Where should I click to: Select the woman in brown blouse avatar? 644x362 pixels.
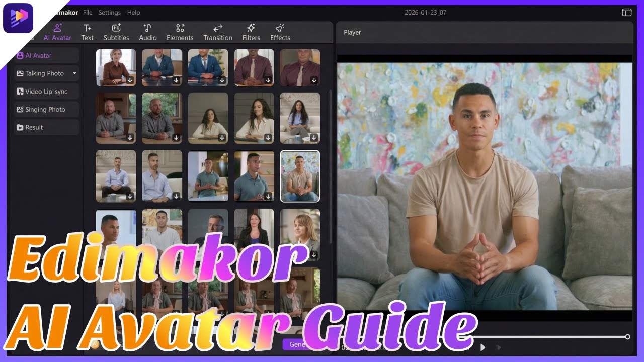(116, 67)
